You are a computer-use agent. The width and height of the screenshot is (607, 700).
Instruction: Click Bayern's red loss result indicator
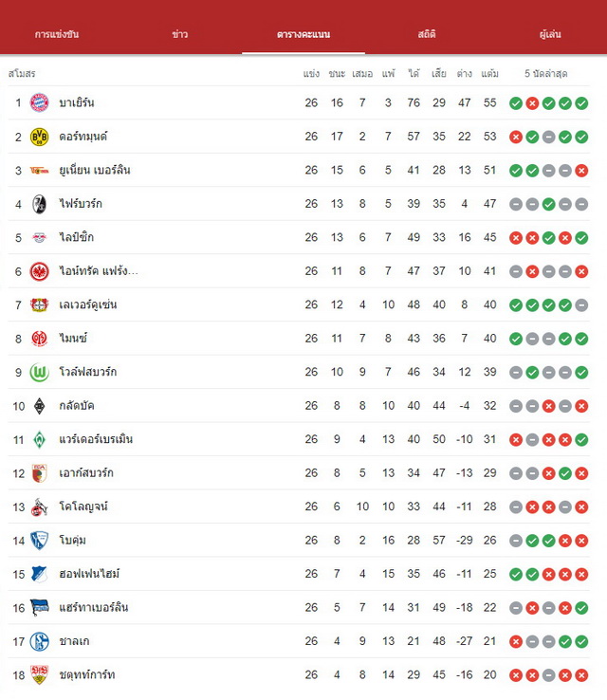(532, 103)
